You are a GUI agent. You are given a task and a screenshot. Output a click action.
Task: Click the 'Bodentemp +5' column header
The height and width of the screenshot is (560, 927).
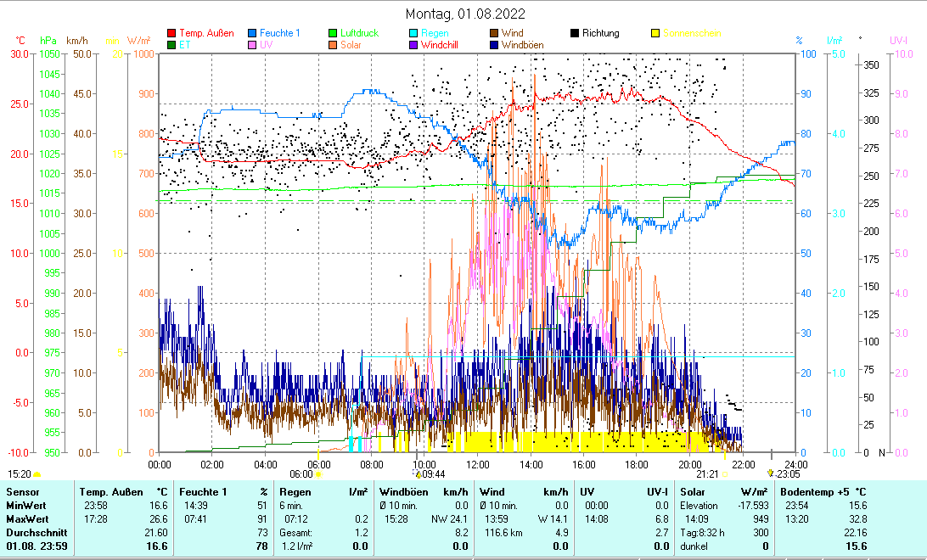tap(814, 492)
